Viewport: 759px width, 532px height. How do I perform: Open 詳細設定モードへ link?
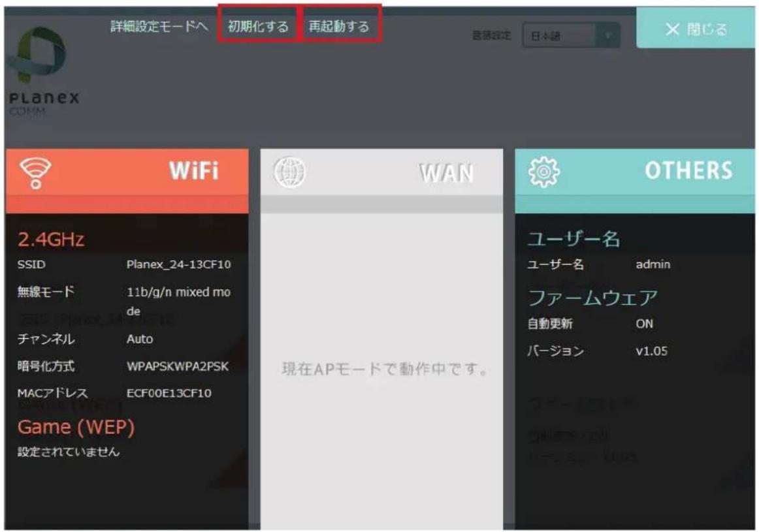[159, 26]
